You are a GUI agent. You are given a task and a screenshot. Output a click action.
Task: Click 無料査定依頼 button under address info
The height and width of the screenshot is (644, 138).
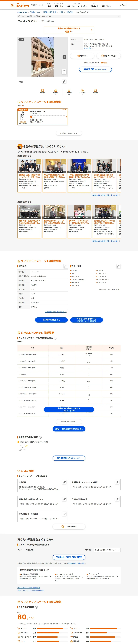coord(95,69)
